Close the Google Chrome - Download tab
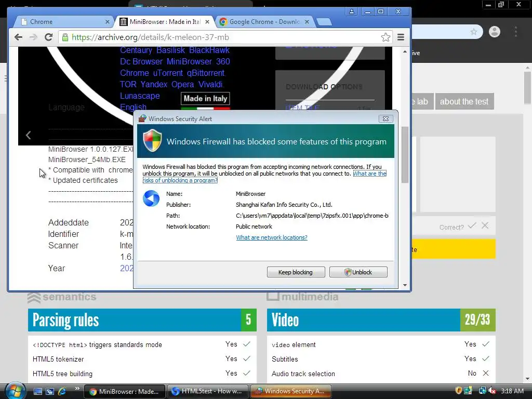532x399 pixels. 307,22
